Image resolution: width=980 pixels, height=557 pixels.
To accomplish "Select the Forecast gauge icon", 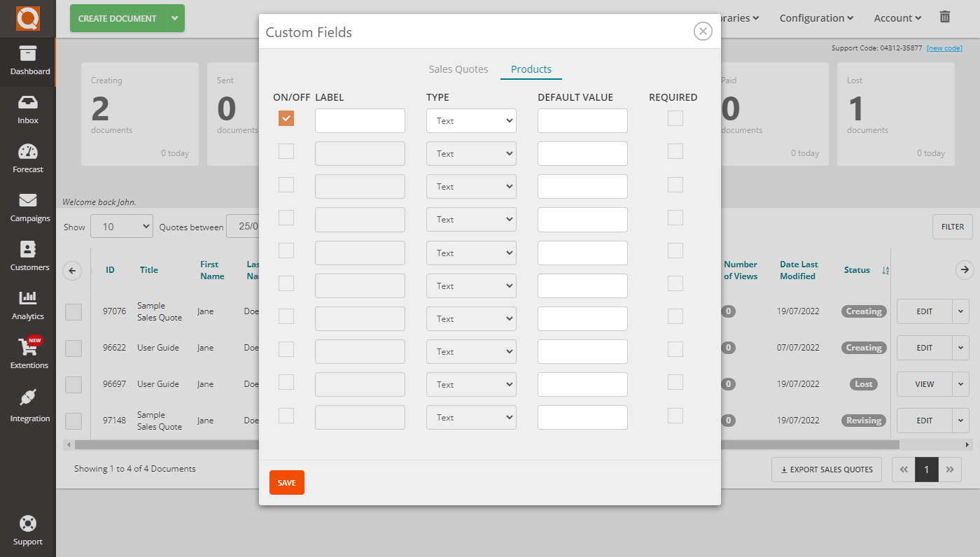I will tap(28, 157).
